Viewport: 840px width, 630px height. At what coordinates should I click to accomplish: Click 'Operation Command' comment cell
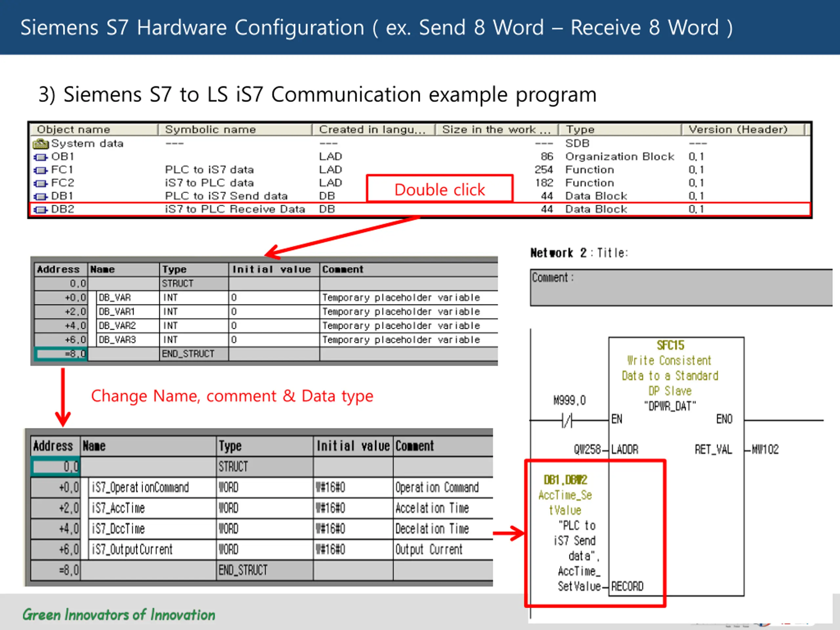443,488
